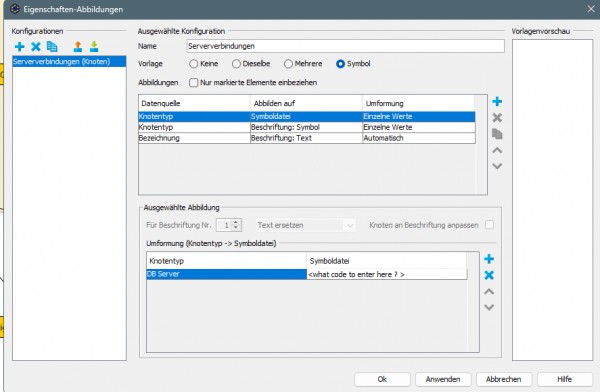Enable Nur markierte Elemente einbeziehen

(x=194, y=83)
